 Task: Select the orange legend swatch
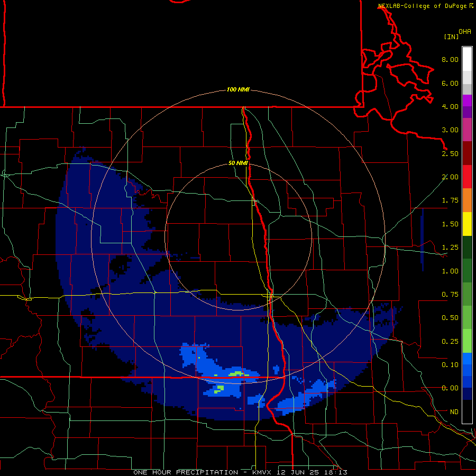coord(467,200)
